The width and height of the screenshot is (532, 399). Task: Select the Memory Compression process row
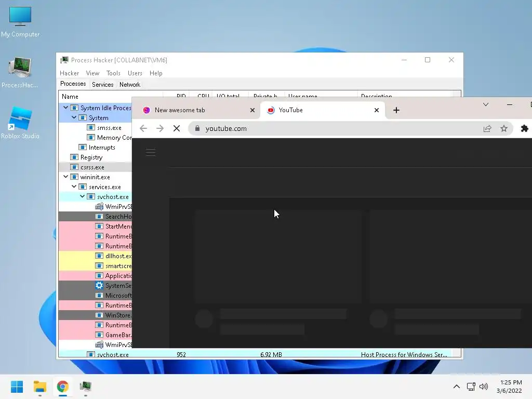tap(96, 137)
